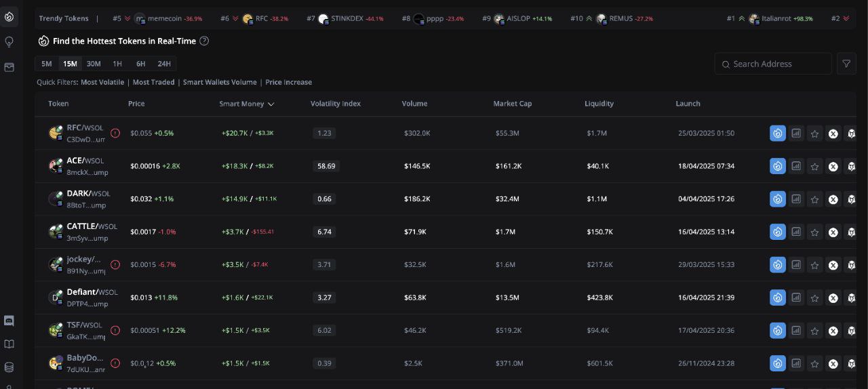Click the blue flame button for CATTLE row
Image resolution: width=868 pixels, height=389 pixels.
coord(778,232)
